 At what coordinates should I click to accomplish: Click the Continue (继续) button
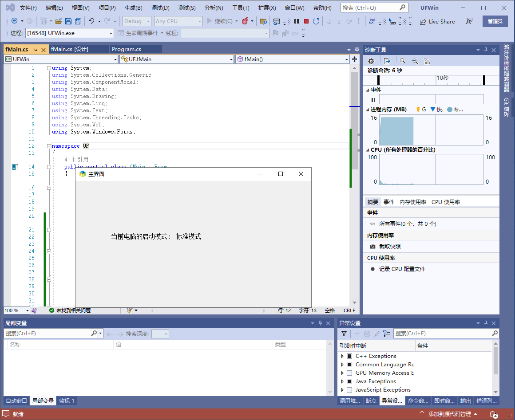[x=220, y=21]
